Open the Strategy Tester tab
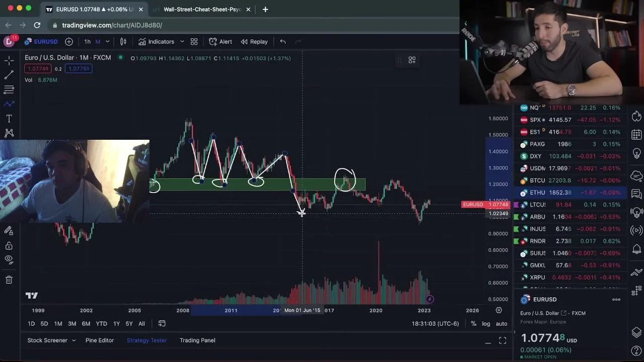The width and height of the screenshot is (644, 362). (146, 340)
